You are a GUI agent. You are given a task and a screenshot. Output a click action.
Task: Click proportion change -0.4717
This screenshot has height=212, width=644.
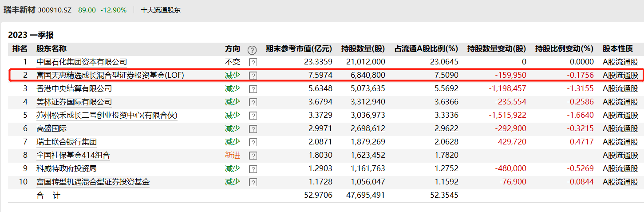(x=580, y=142)
